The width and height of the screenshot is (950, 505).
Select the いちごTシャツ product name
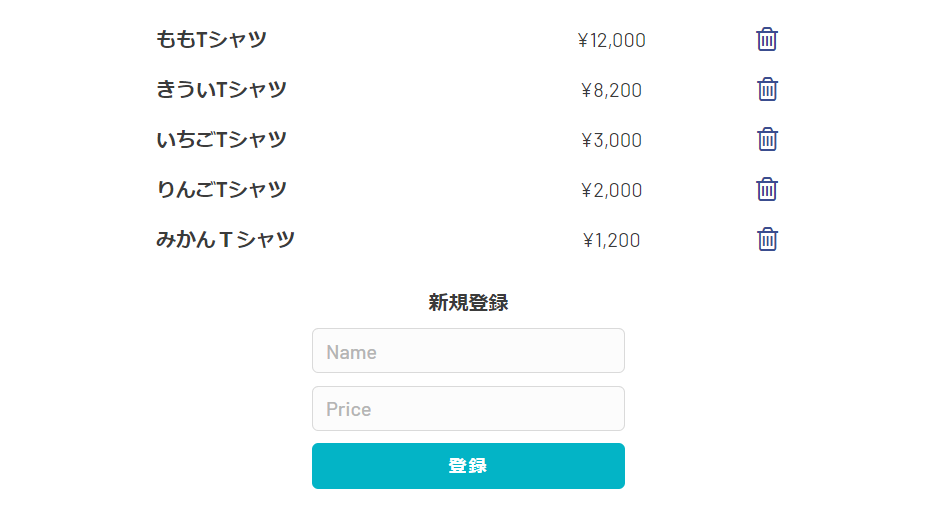tap(221, 140)
